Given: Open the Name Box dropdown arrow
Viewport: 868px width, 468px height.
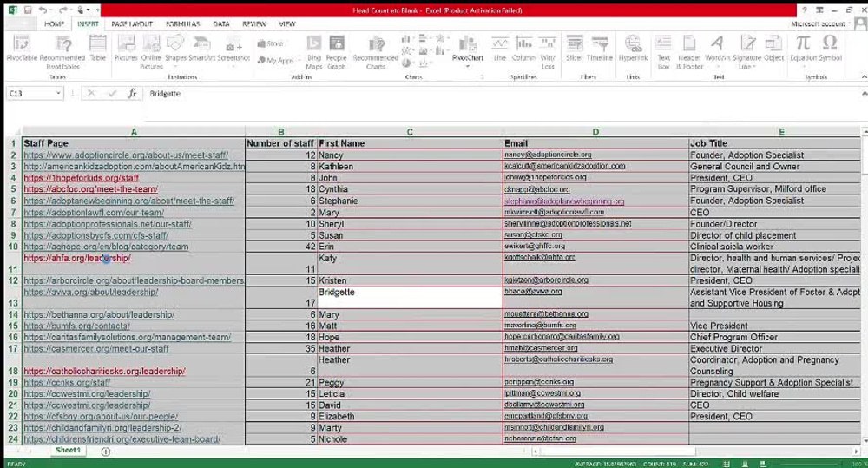Looking at the screenshot, I should coord(58,94).
